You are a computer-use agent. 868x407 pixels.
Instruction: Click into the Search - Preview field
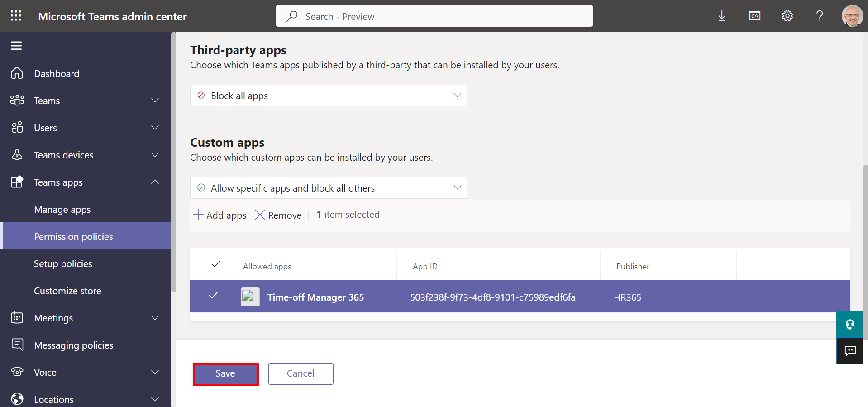[434, 16]
